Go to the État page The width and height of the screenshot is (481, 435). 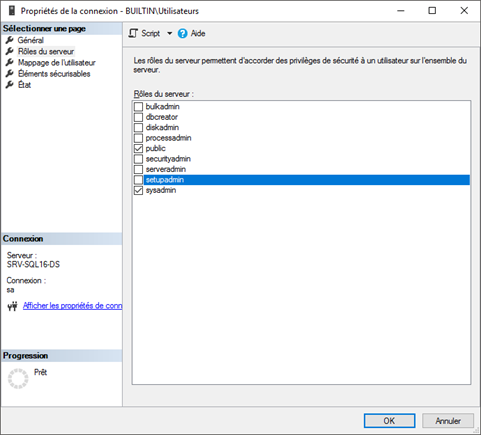(x=24, y=85)
